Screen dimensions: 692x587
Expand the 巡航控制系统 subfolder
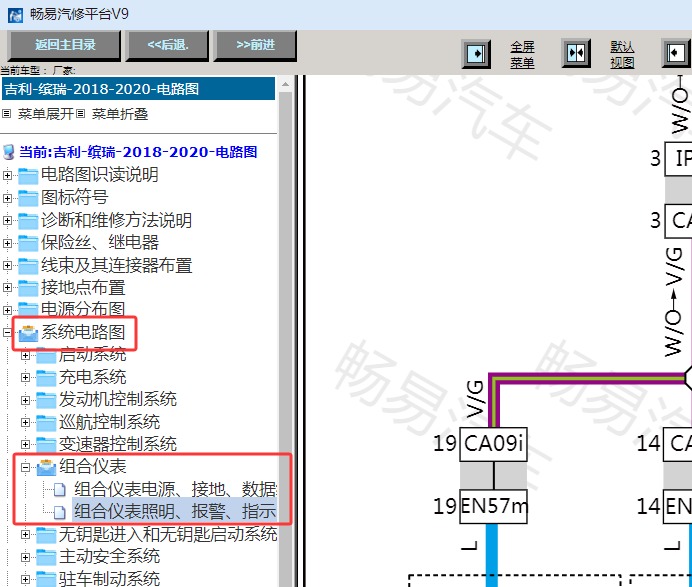tap(26, 422)
